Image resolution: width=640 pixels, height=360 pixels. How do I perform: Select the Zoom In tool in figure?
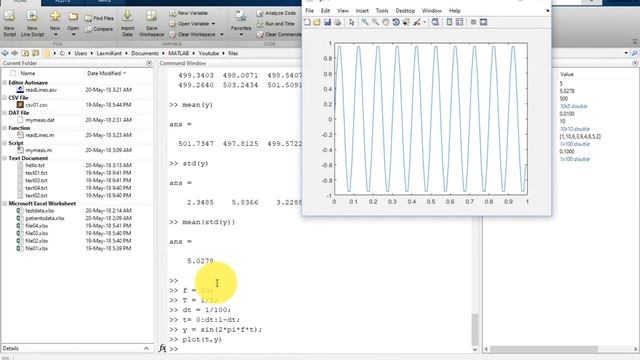(x=364, y=22)
